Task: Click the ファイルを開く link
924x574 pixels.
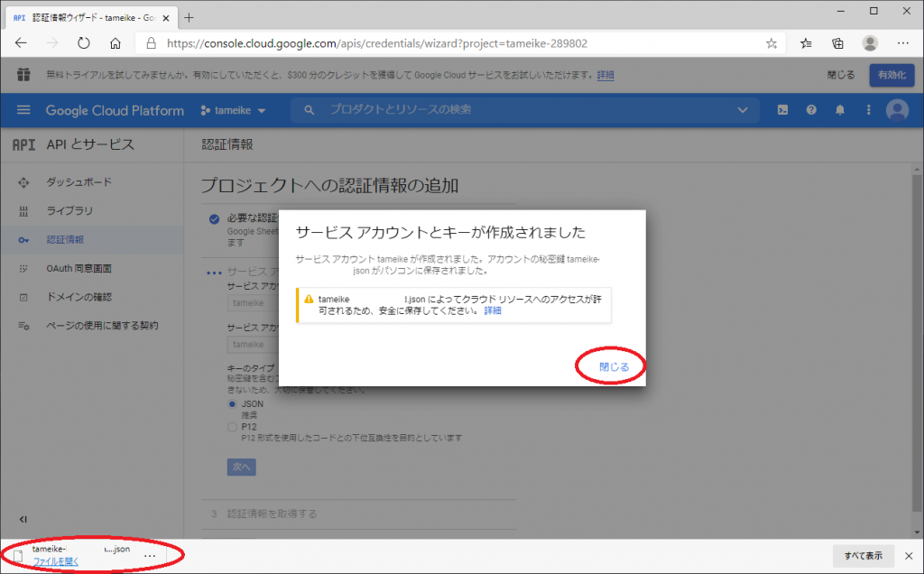Action: point(56,561)
